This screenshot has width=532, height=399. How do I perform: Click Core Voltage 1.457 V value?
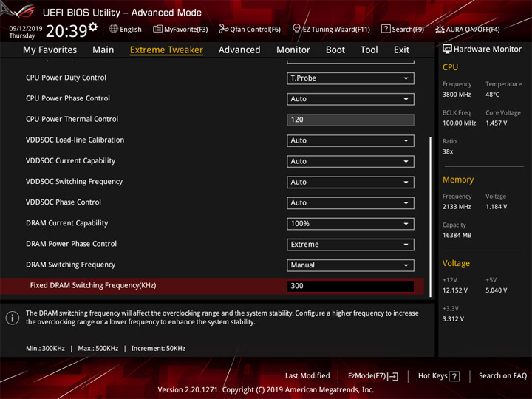496,123
